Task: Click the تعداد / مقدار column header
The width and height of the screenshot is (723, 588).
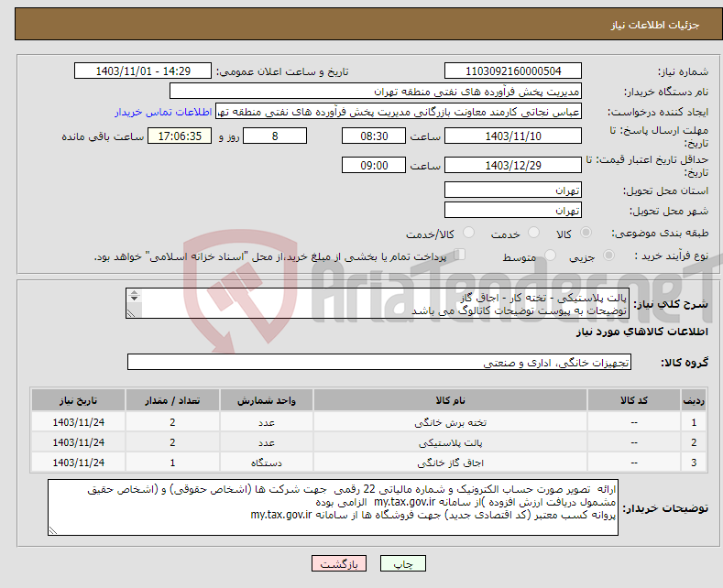Action: (172, 400)
